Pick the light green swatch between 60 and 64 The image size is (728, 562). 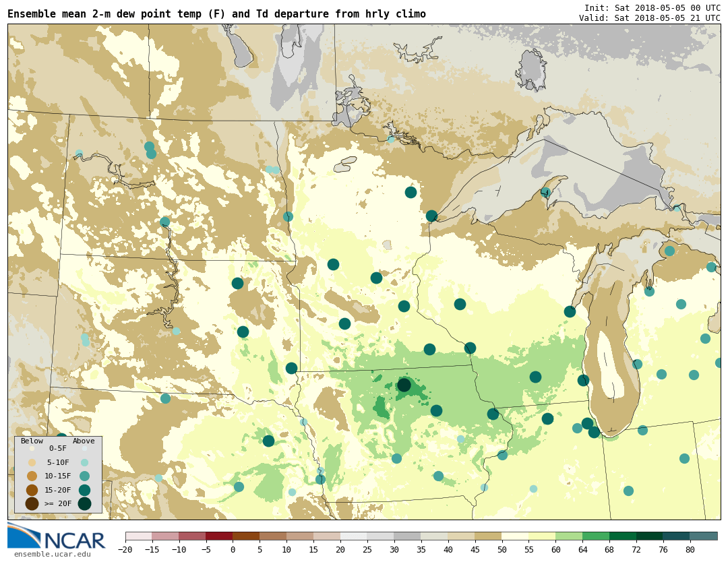coord(569,536)
